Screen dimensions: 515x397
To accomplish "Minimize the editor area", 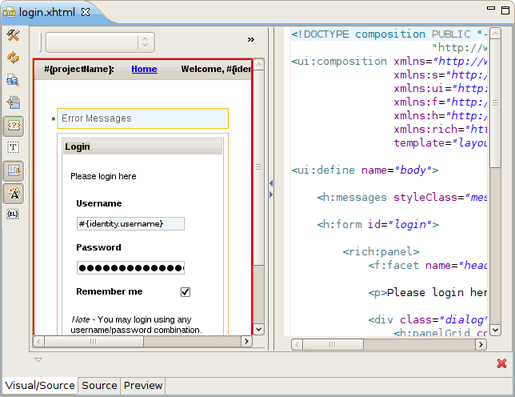I will point(491,8).
